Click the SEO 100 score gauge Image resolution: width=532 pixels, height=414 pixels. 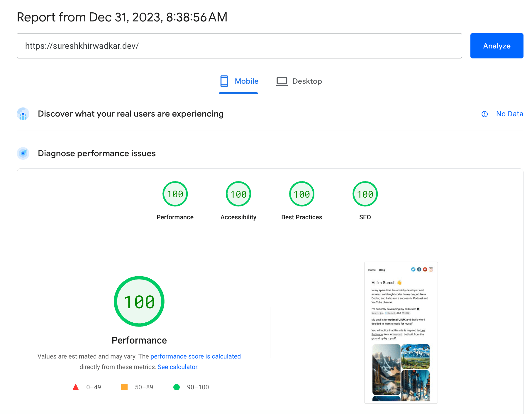[x=365, y=193]
